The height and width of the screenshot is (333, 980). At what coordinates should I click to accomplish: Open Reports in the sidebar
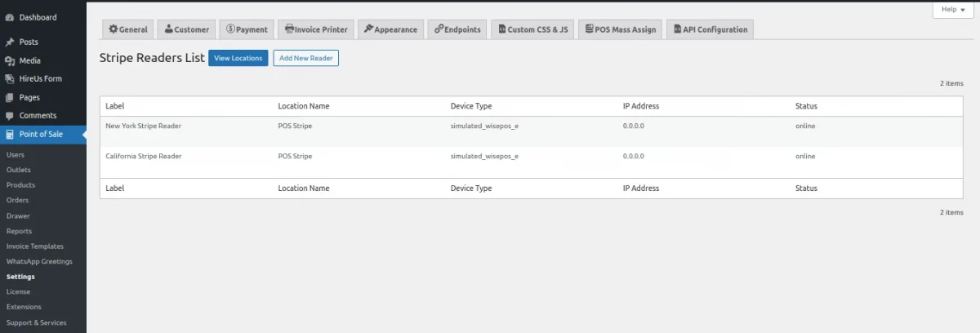(x=19, y=231)
